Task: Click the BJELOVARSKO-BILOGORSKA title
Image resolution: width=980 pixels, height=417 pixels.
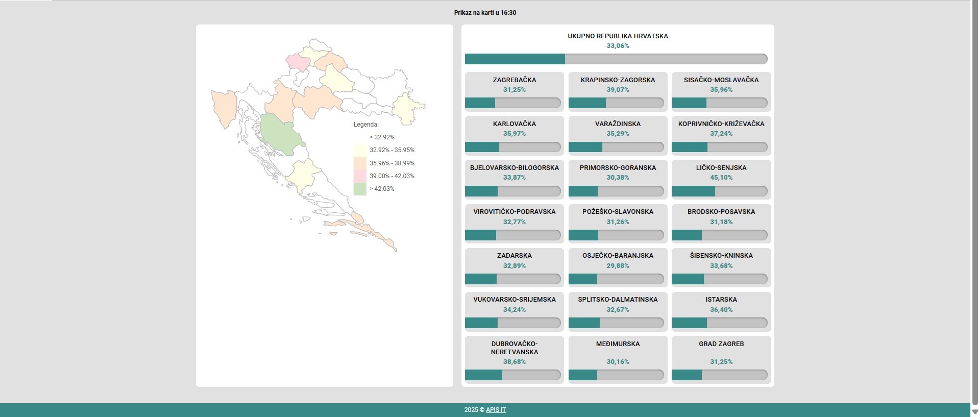Action: [x=514, y=168]
